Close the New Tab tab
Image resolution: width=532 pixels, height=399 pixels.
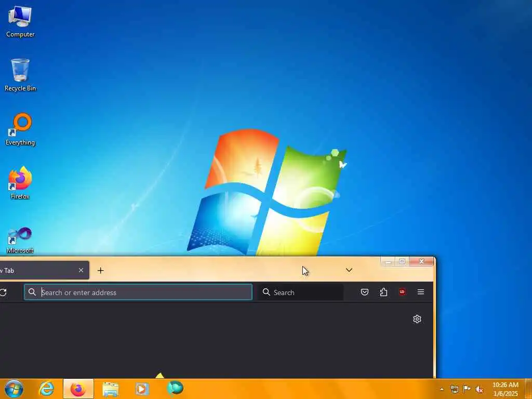pos(81,270)
